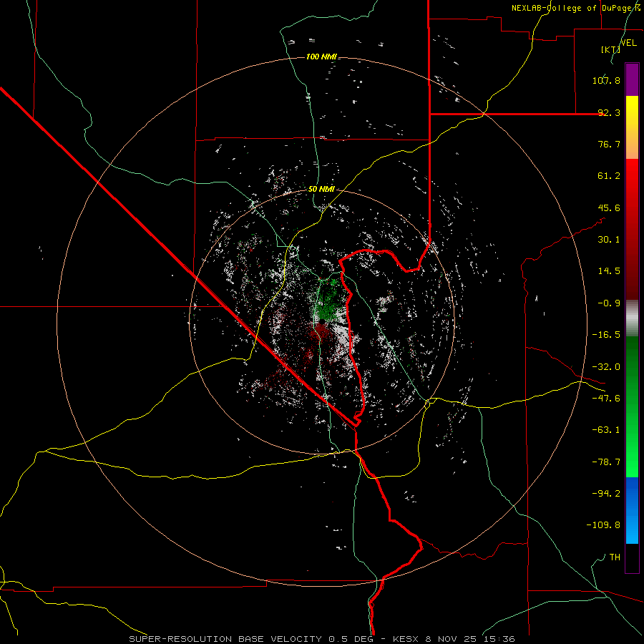Screen dimensions: 644x644
Task: Click the 61.2 legend value
Action: click(609, 176)
